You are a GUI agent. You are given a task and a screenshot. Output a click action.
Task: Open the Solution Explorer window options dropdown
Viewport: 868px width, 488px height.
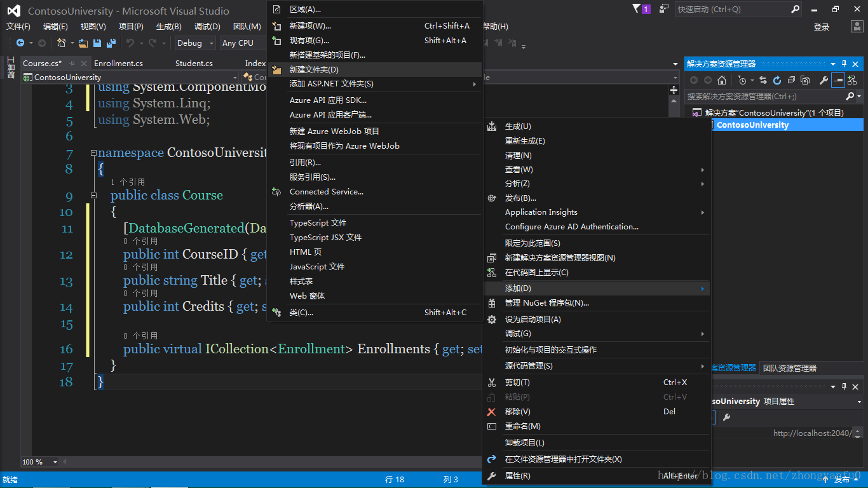pyautogui.click(x=833, y=64)
